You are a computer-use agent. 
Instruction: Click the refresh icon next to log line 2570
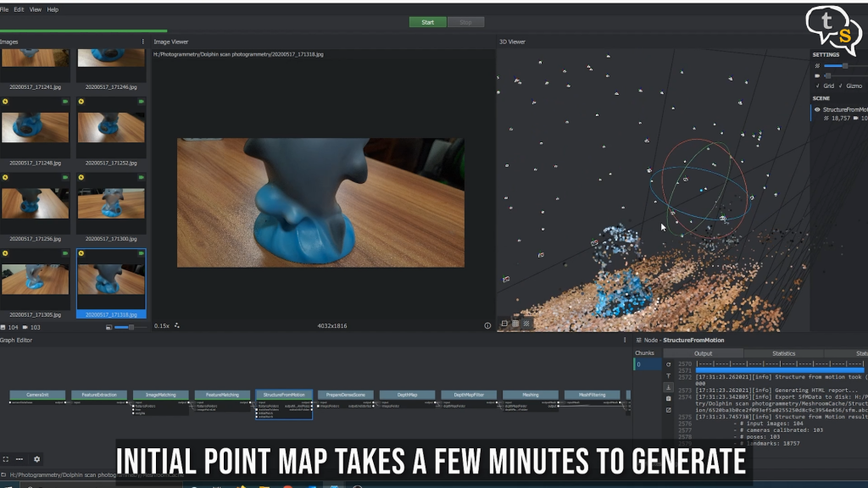pos(668,363)
